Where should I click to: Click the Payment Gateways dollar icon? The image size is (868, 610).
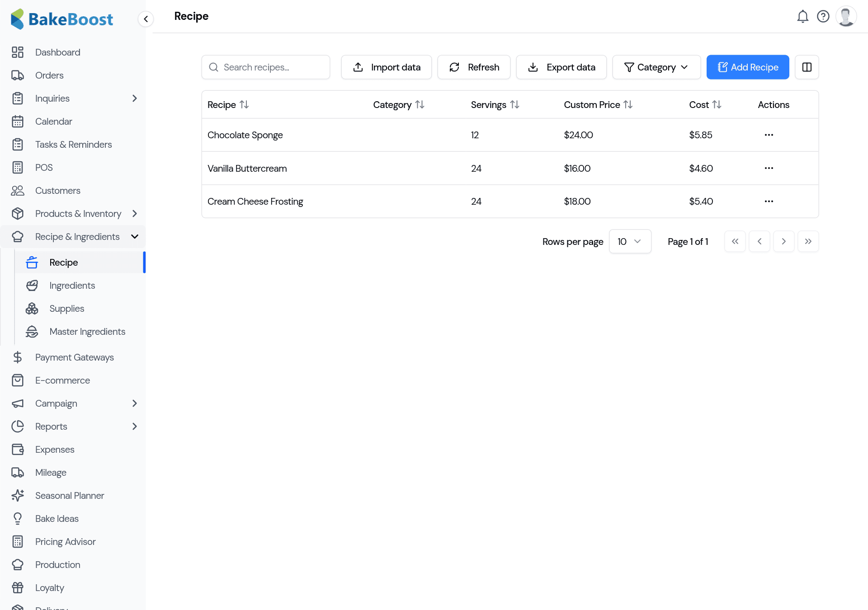pos(18,357)
